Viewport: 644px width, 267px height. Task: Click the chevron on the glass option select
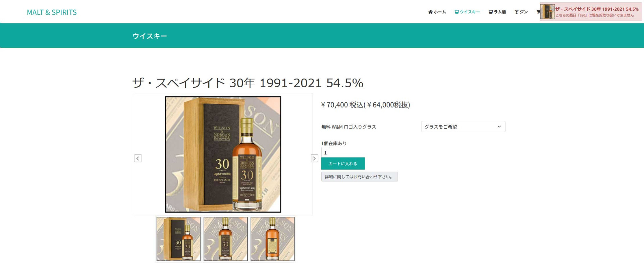click(x=499, y=127)
